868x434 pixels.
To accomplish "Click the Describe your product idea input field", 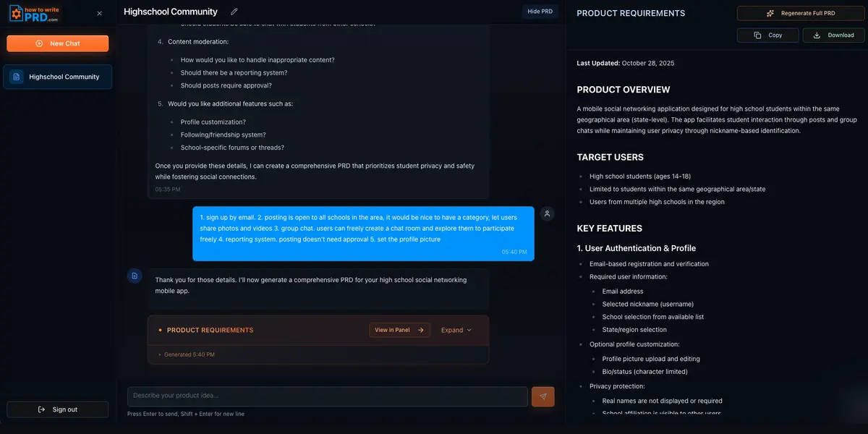I will [x=325, y=396].
